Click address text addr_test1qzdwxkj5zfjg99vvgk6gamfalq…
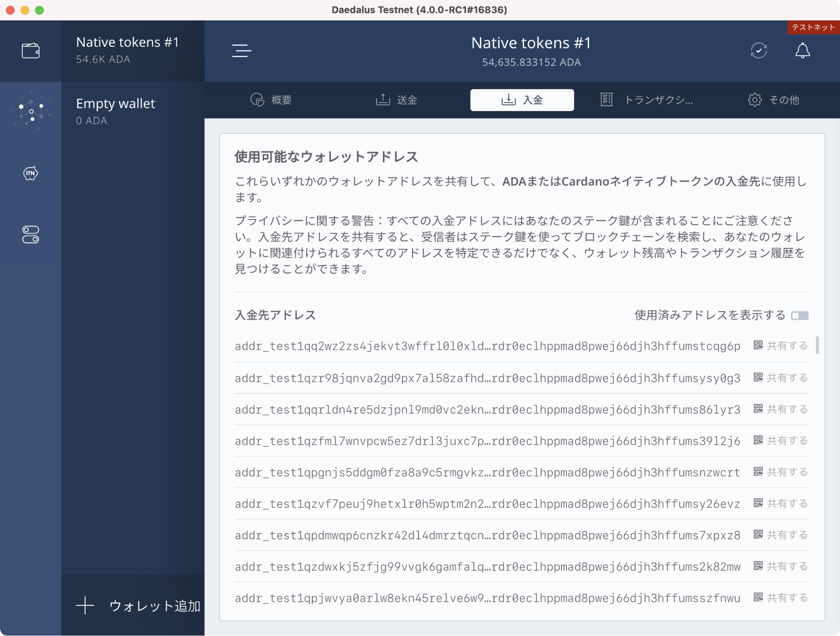Viewport: 840px width, 636px height. 487,567
